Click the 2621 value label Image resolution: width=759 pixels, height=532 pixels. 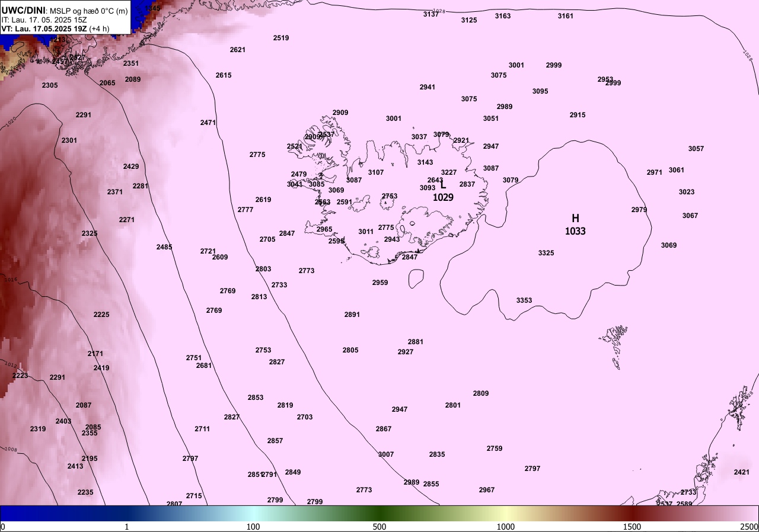click(x=238, y=50)
